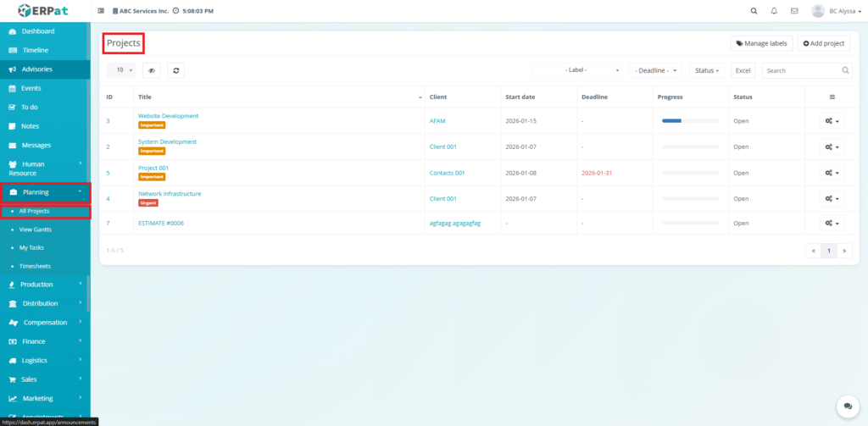Open the Deadline filter dropdown
The height and width of the screenshot is (426, 868).
[655, 70]
